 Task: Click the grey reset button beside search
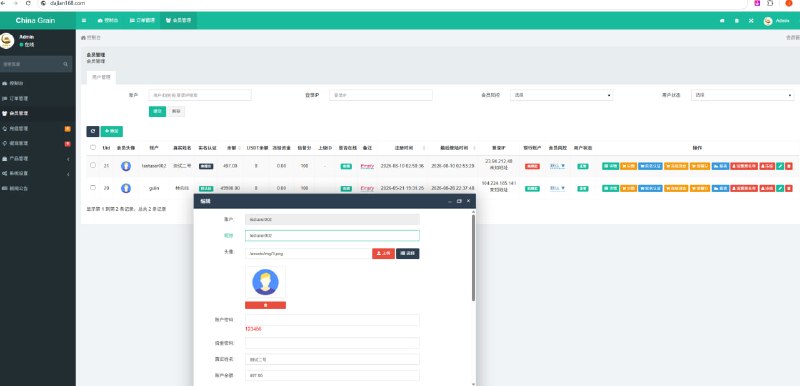pyautogui.click(x=176, y=111)
